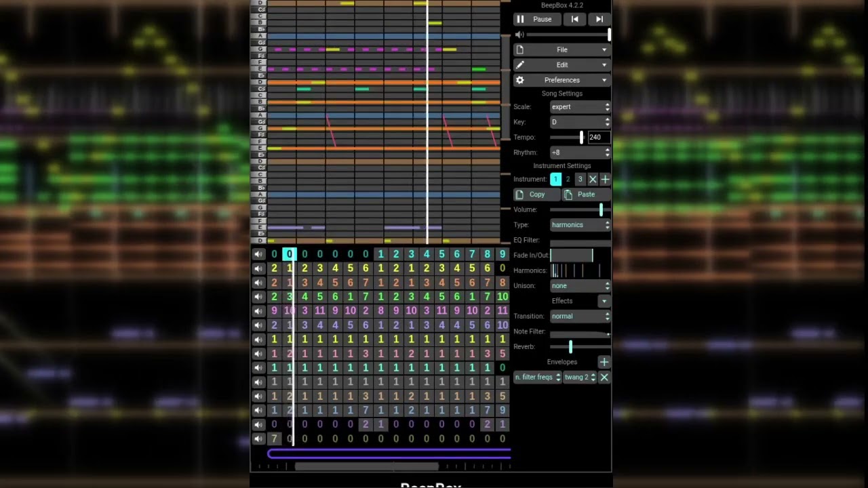Screen dimensions: 868x488
Task: Jump to the previous bar button
Action: [574, 19]
